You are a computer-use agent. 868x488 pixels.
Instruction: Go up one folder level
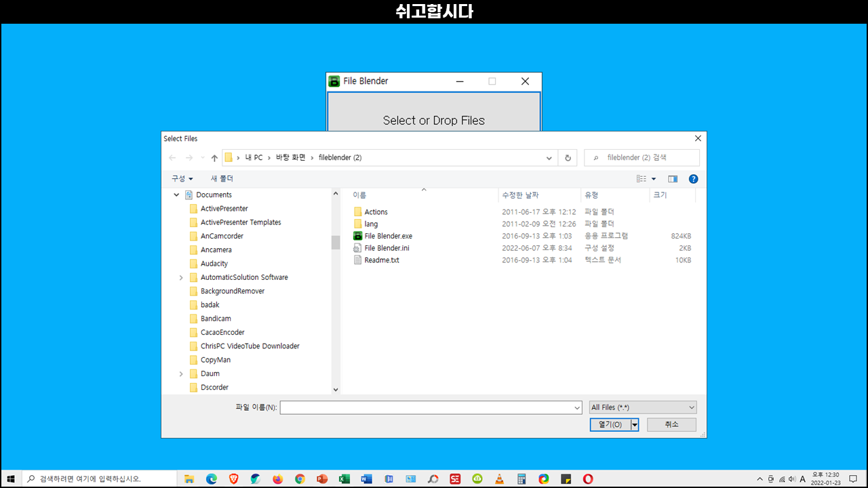214,158
